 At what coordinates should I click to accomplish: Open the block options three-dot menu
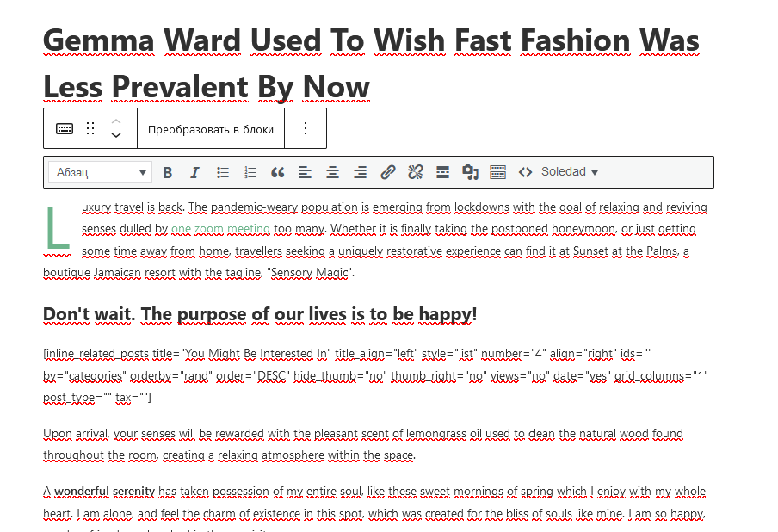click(305, 128)
